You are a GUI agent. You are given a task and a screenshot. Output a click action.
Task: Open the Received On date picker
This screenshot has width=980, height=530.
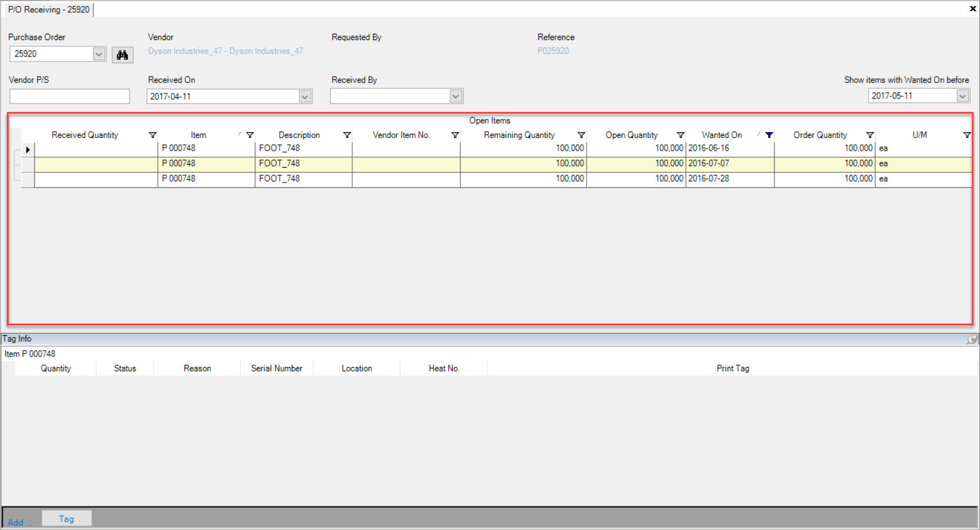305,96
